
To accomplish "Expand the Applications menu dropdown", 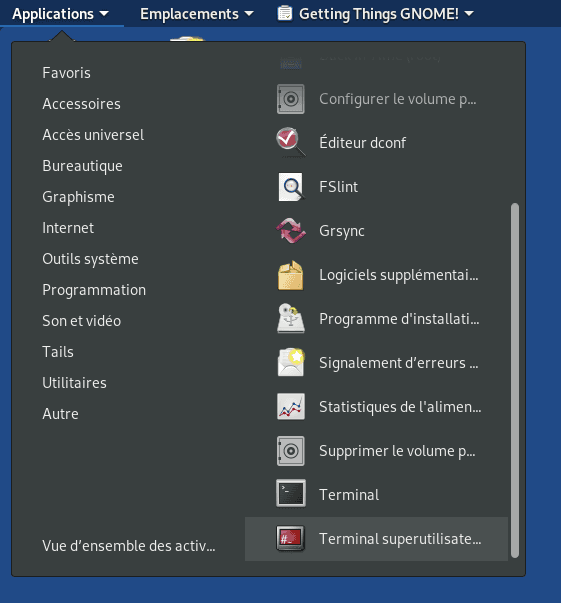I will tap(60, 14).
